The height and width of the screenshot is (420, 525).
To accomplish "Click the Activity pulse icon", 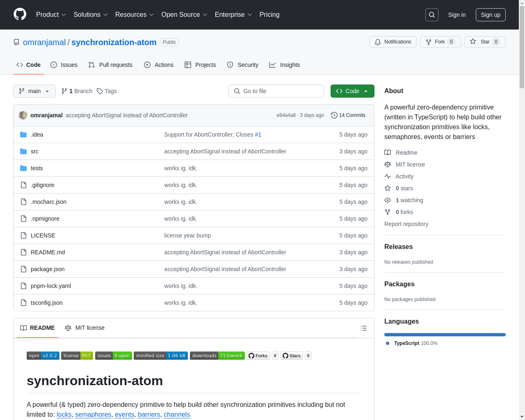I will (388, 176).
